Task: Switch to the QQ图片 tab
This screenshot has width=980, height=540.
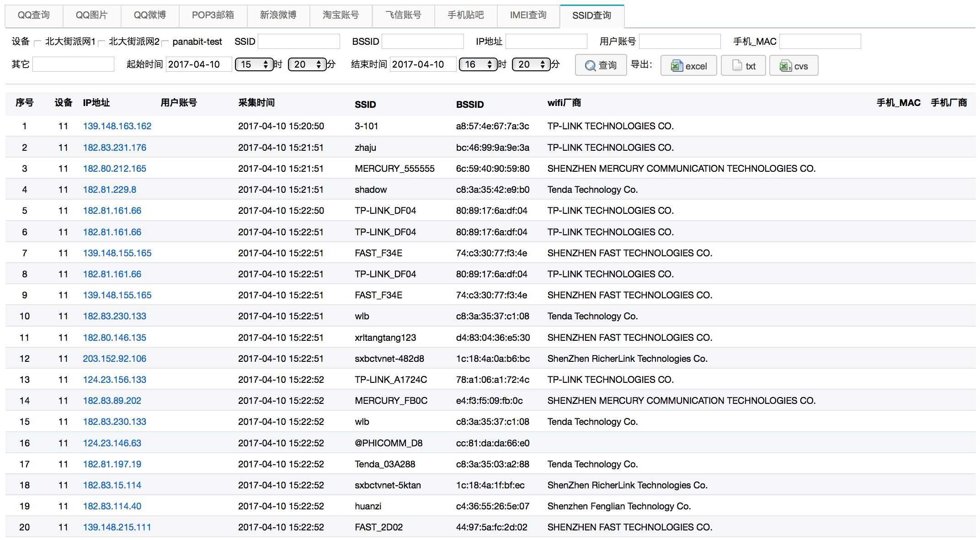Action: tap(92, 15)
